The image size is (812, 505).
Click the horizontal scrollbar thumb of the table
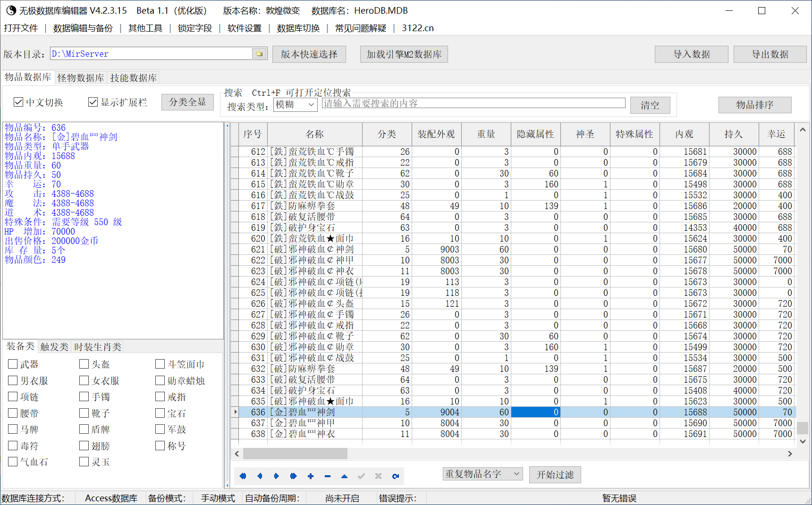pyautogui.click(x=295, y=454)
